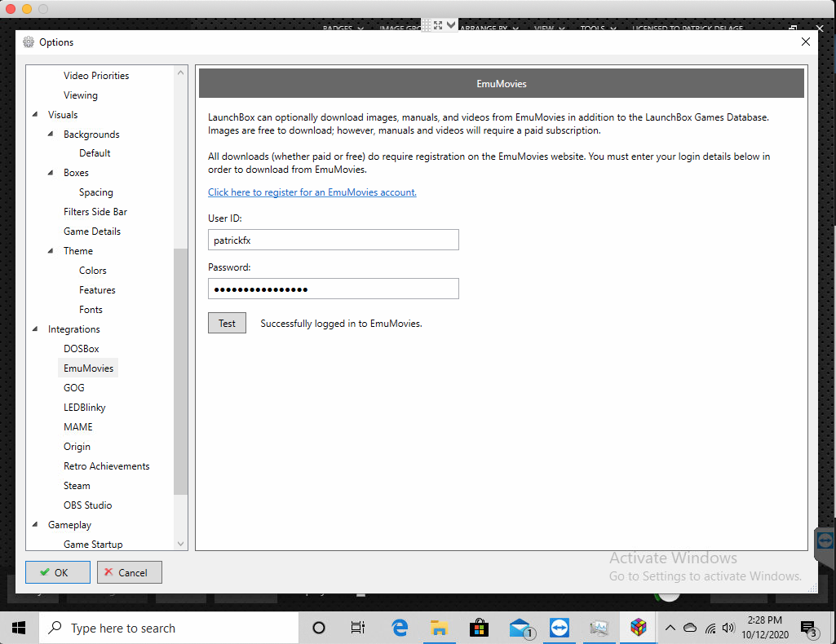The height and width of the screenshot is (644, 836).
Task: Open the monitor chart app on the taskbar
Action: [x=599, y=628]
